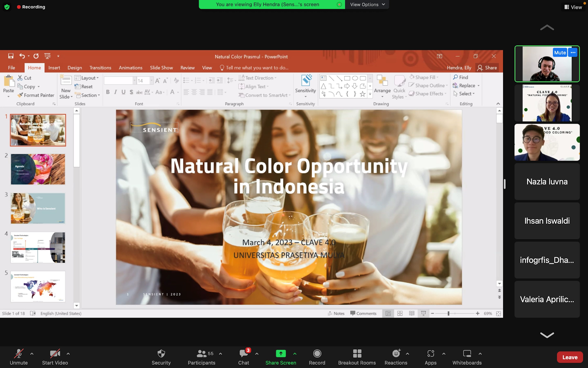
Task: Open the Reactions arrow menu
Action: 407,354
